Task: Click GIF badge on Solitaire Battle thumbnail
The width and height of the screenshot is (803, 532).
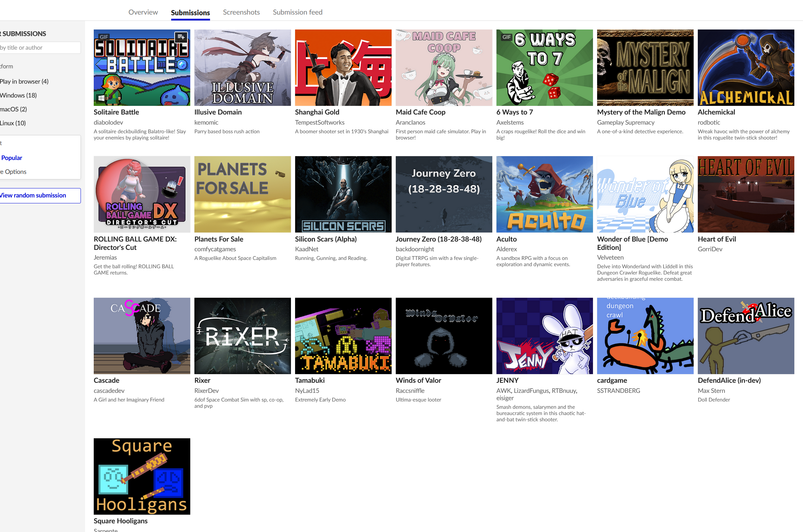Action: click(x=103, y=37)
